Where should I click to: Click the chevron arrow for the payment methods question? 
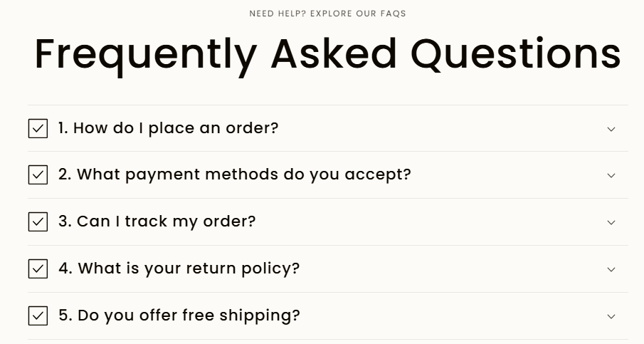click(611, 175)
